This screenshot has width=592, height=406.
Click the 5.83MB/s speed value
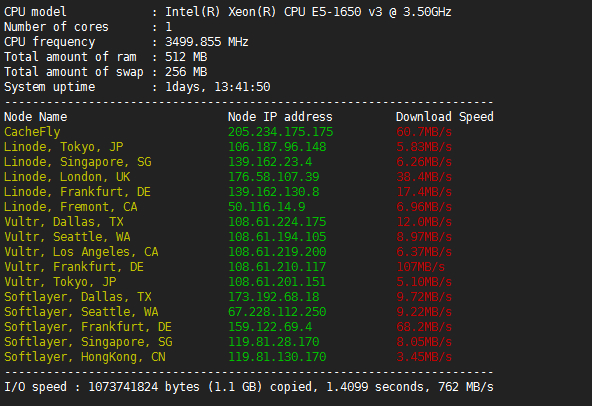(x=424, y=147)
